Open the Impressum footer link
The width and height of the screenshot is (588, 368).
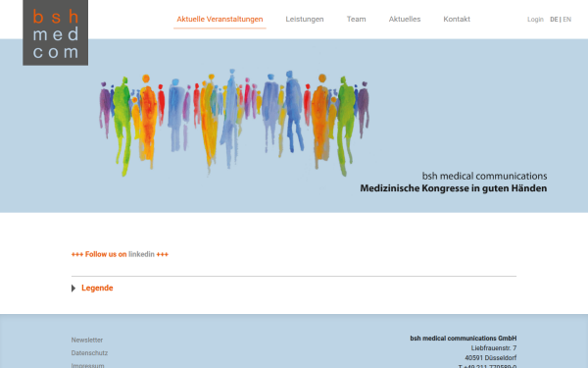[88, 365]
